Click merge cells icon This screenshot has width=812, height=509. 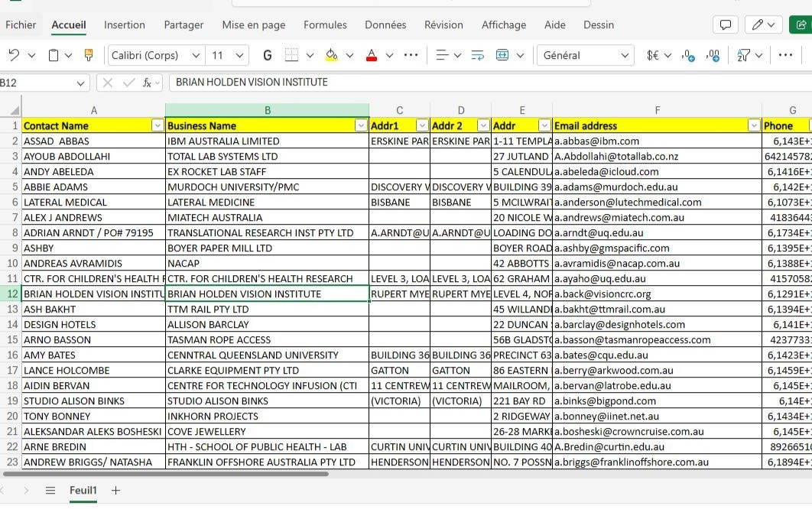pos(502,55)
